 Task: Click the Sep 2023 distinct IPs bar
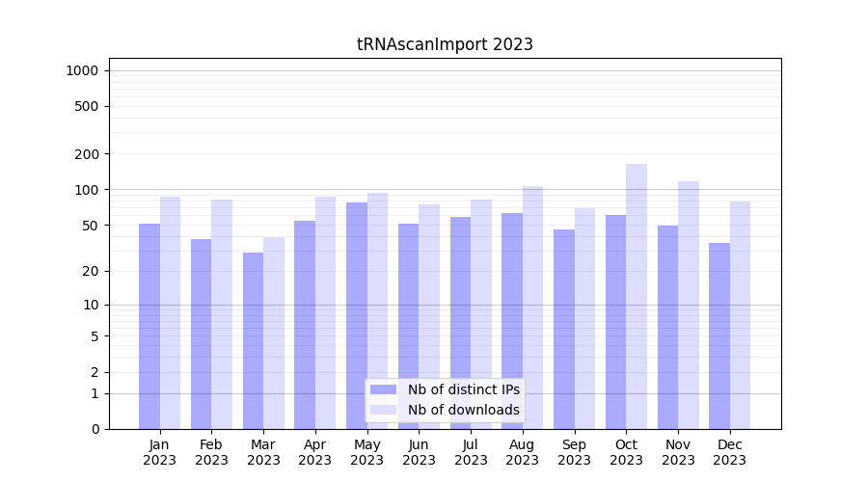click(564, 329)
